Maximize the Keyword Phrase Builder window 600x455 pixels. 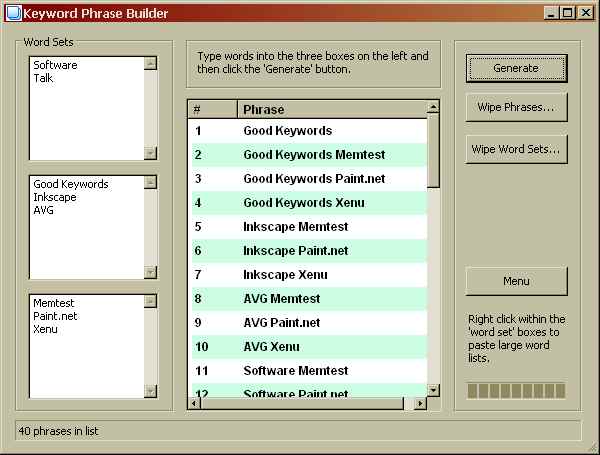tap(568, 13)
